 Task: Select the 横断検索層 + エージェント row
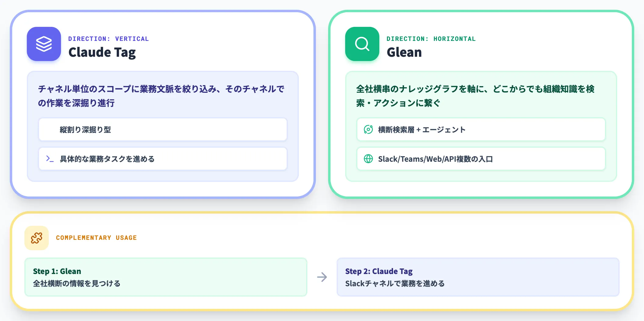coord(481,129)
